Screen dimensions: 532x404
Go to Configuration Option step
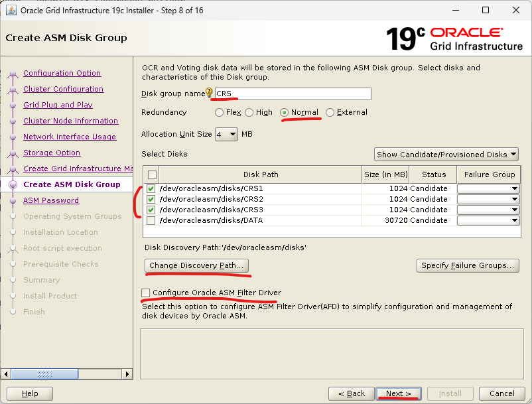click(x=62, y=73)
